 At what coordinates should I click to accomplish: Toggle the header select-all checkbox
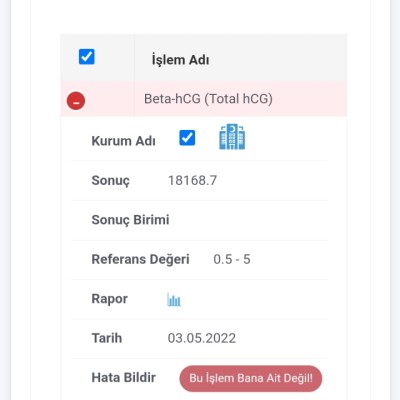click(x=87, y=56)
